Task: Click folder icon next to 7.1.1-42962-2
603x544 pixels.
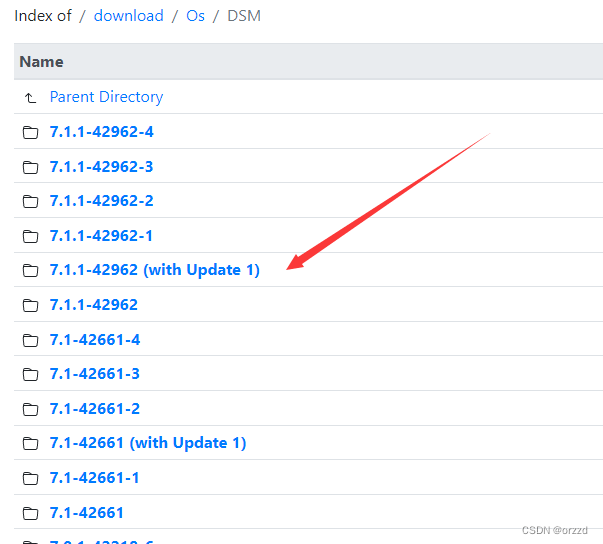Action: coord(30,201)
